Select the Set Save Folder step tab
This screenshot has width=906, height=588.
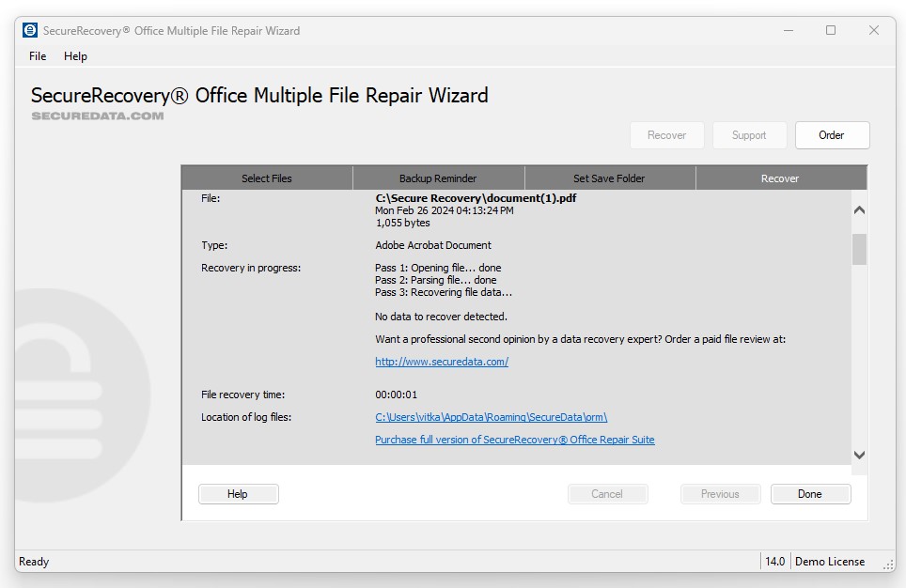(x=609, y=178)
